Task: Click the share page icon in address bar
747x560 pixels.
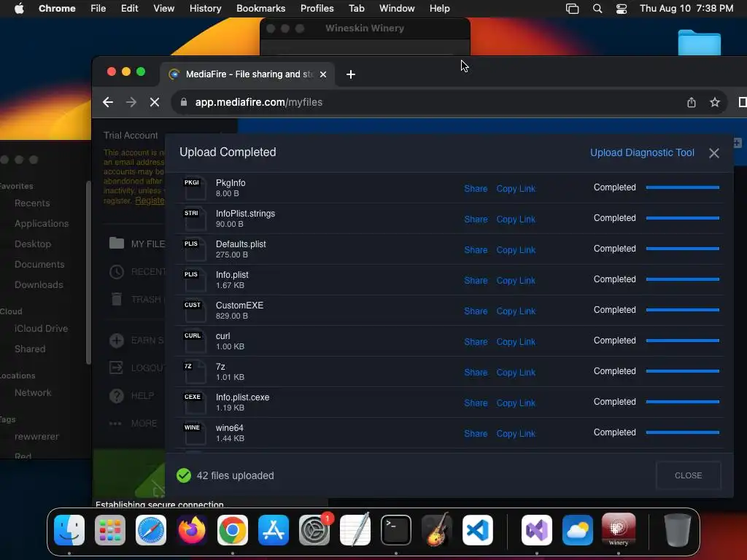Action: coord(692,102)
